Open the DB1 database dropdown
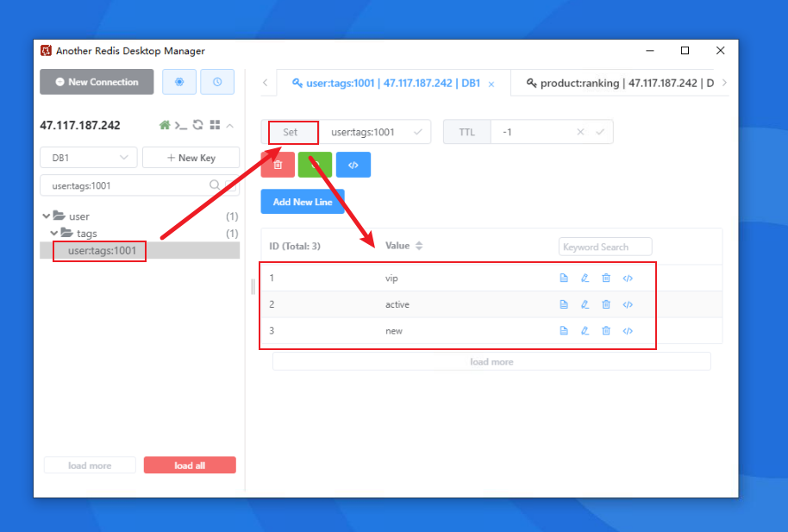This screenshot has height=532, width=788. tap(89, 158)
